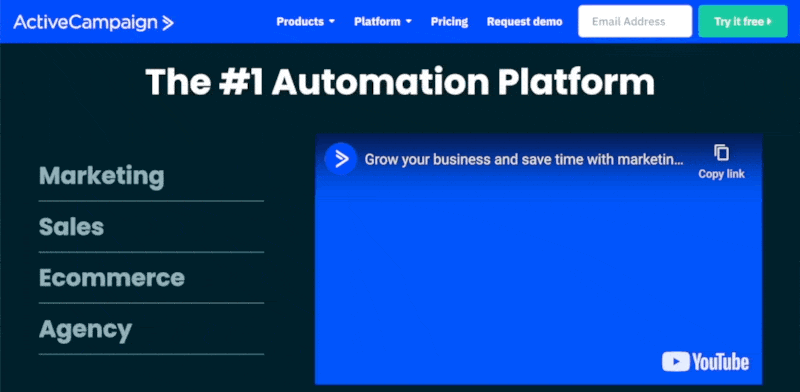Viewport: 800px width, 392px height.
Task: Open the Request demo link
Action: [524, 21]
